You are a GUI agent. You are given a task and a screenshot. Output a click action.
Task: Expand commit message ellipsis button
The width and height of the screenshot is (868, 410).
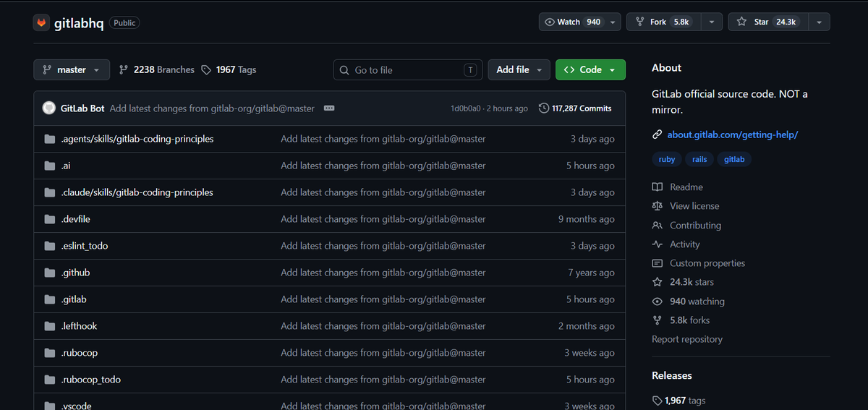tap(329, 108)
